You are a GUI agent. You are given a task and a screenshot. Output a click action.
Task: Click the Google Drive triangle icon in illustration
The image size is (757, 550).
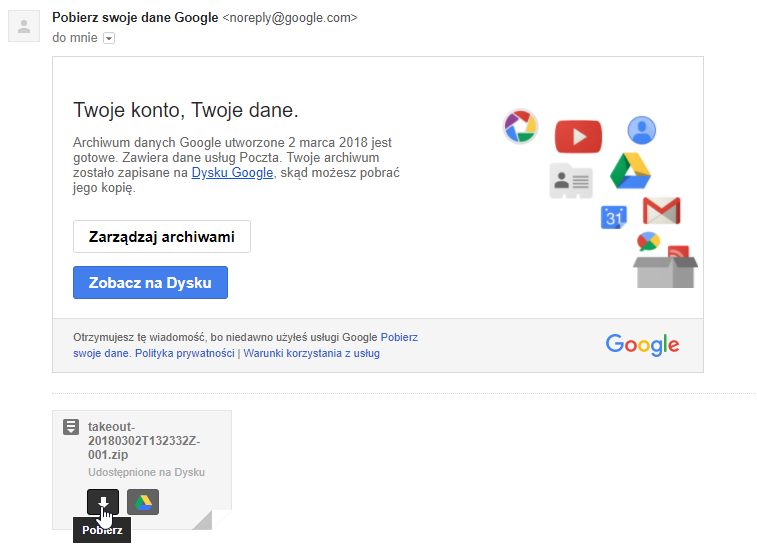(630, 171)
